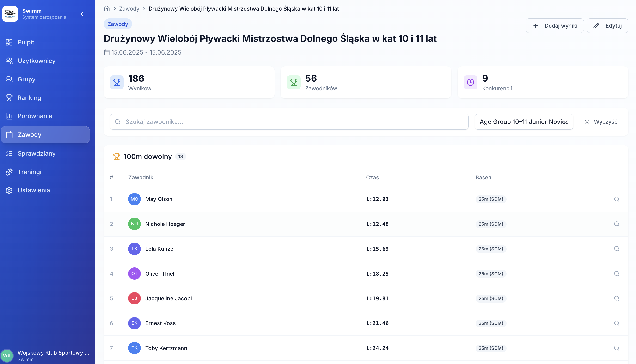Click the Swimm logo icon

(x=10, y=14)
